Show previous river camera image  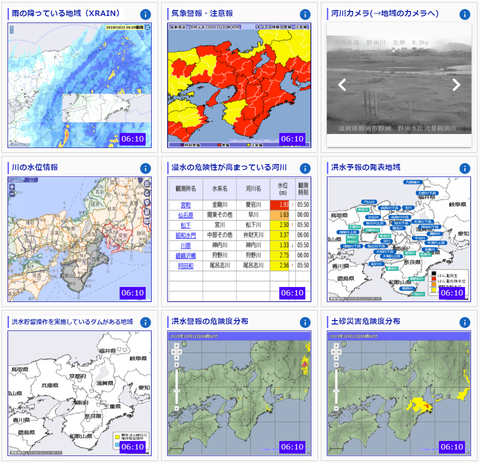tap(342, 85)
